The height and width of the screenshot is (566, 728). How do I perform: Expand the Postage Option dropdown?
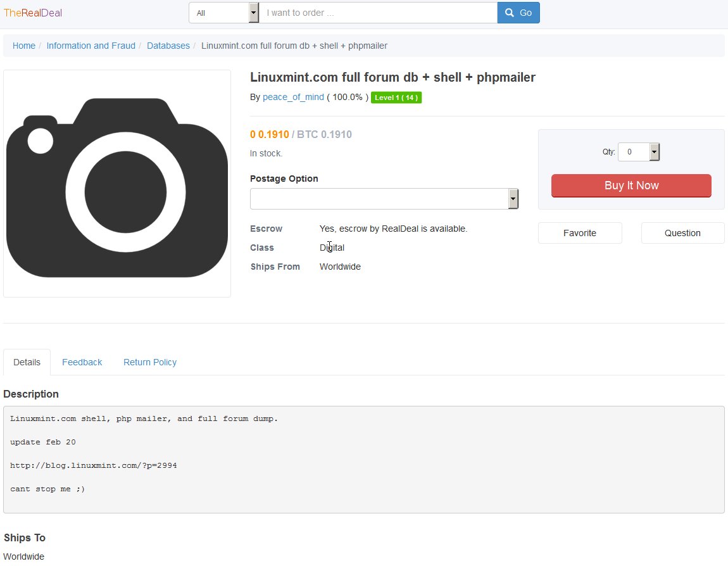click(384, 199)
